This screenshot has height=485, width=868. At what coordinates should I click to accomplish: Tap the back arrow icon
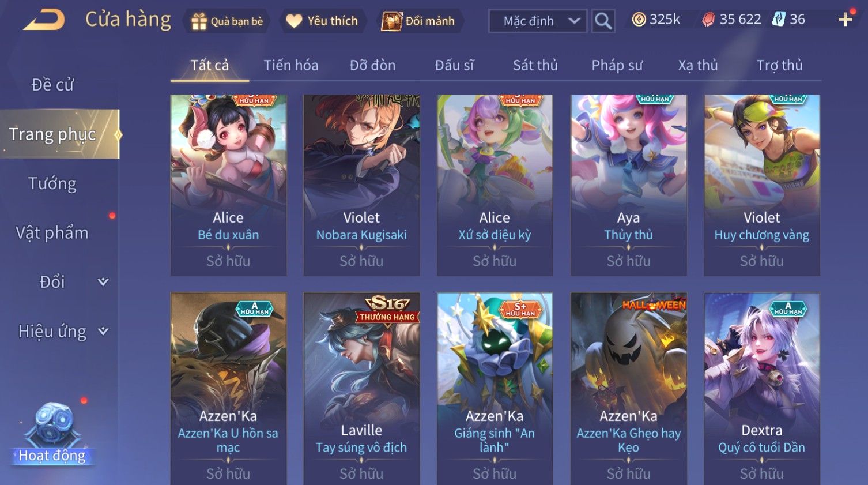(44, 20)
